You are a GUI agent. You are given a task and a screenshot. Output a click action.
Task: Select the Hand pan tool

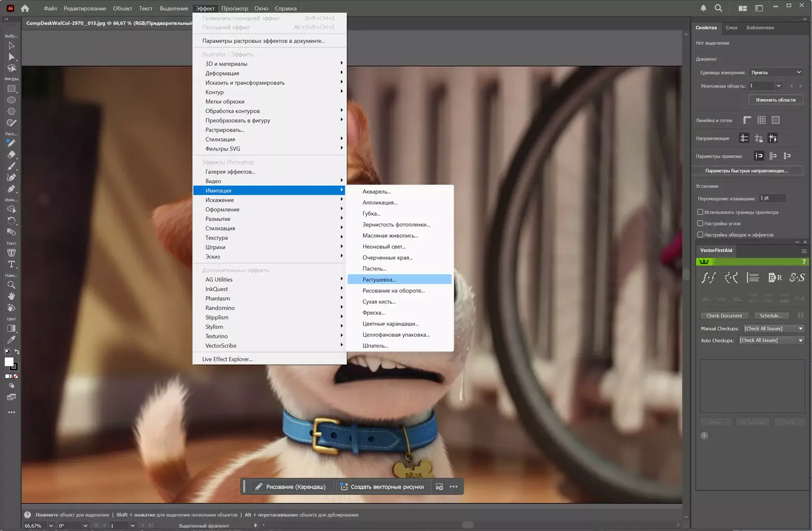point(11,296)
